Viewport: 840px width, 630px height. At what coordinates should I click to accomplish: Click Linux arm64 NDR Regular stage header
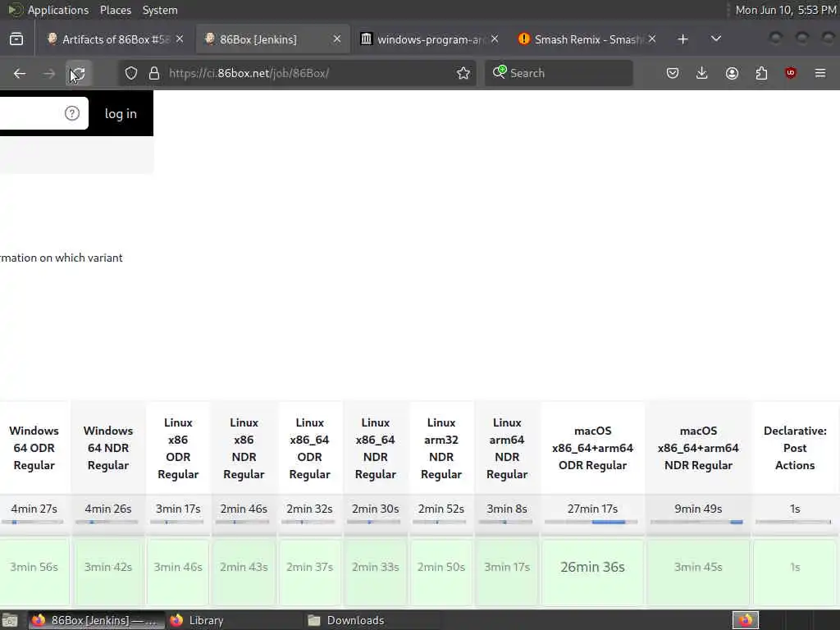[507, 449]
